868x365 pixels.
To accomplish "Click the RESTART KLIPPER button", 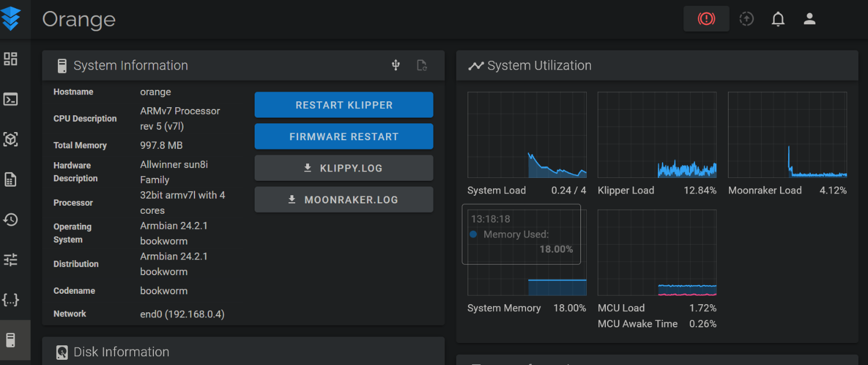I will click(x=344, y=105).
